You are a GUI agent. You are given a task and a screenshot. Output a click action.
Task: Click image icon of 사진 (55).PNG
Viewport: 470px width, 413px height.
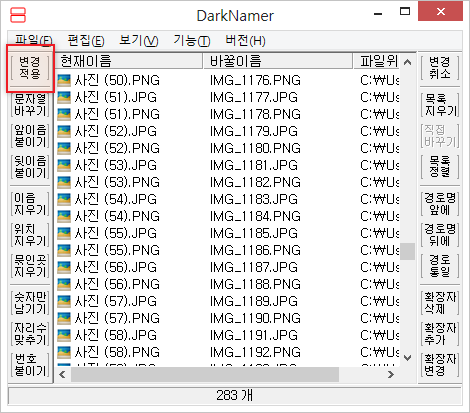(64, 250)
